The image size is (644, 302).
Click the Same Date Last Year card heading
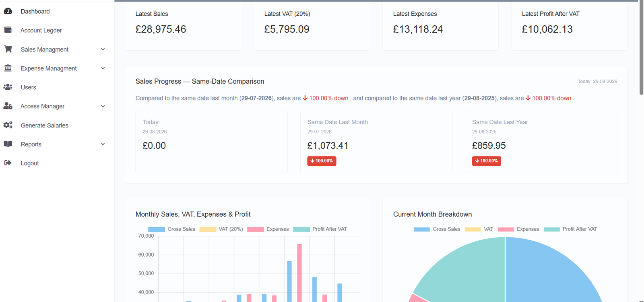pos(500,122)
